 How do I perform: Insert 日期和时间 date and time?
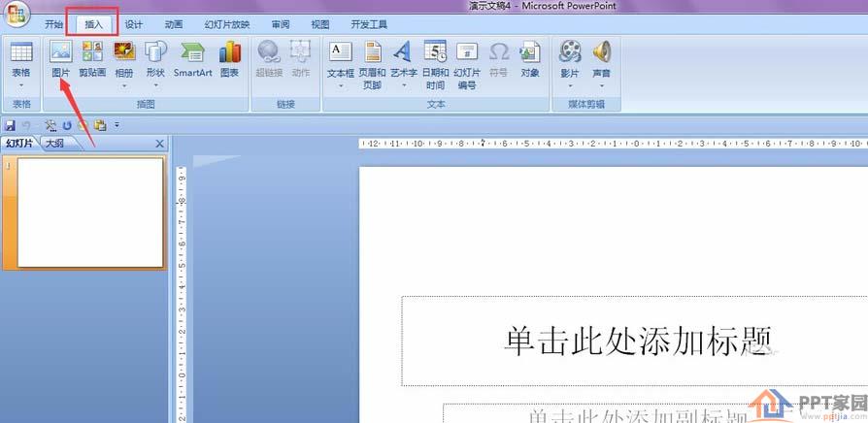pos(435,51)
